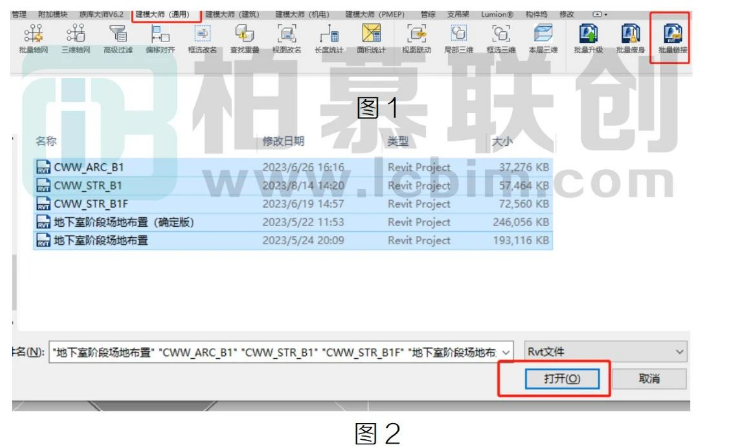
Task: Select the CWW_ARC_B1 file name
Action: tap(89, 167)
